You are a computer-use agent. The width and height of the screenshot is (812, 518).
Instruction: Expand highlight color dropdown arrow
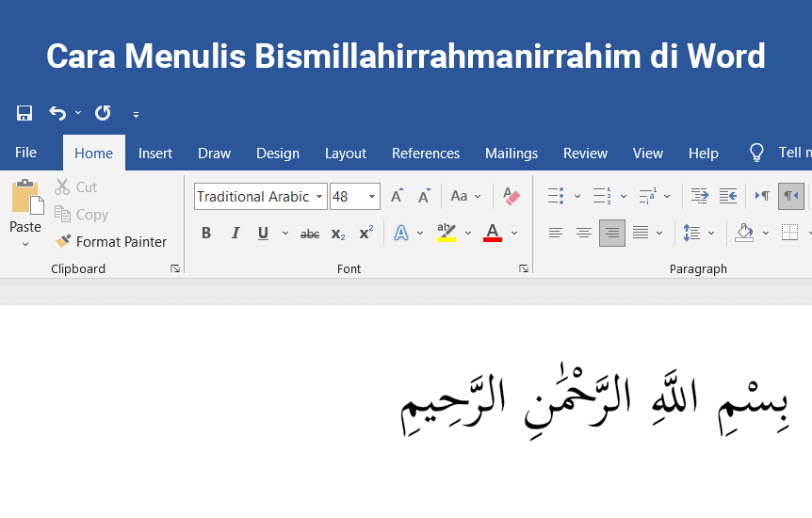[468, 234]
